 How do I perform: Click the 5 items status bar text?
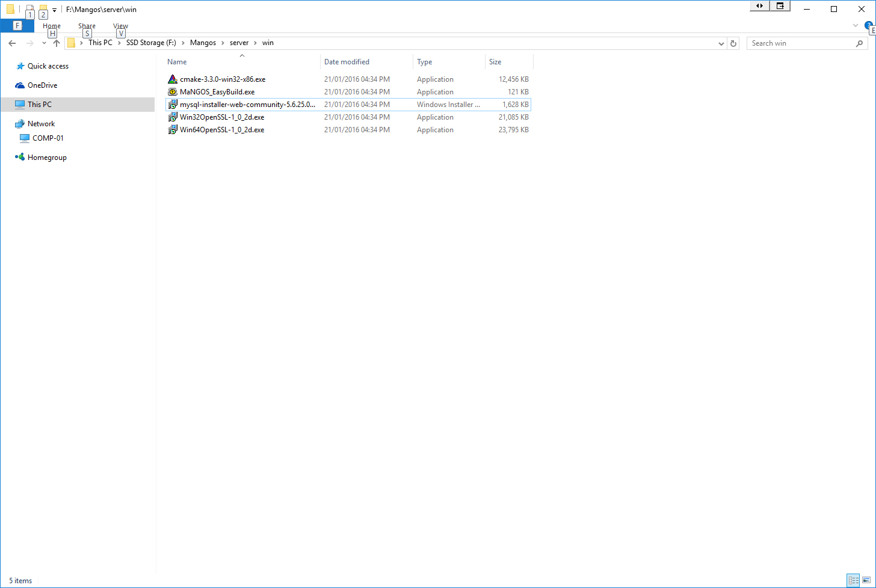tap(20, 581)
